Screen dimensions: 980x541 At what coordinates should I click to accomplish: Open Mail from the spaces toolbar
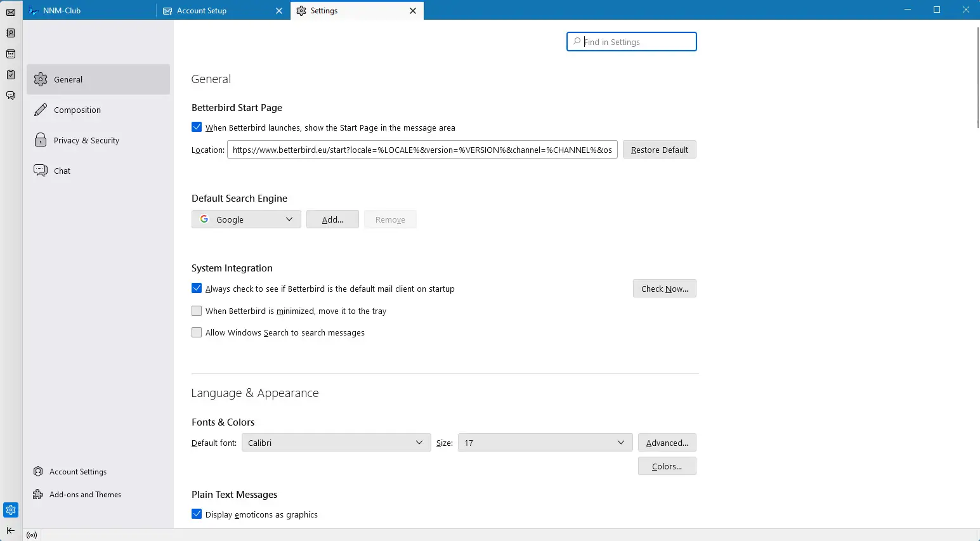(11, 12)
